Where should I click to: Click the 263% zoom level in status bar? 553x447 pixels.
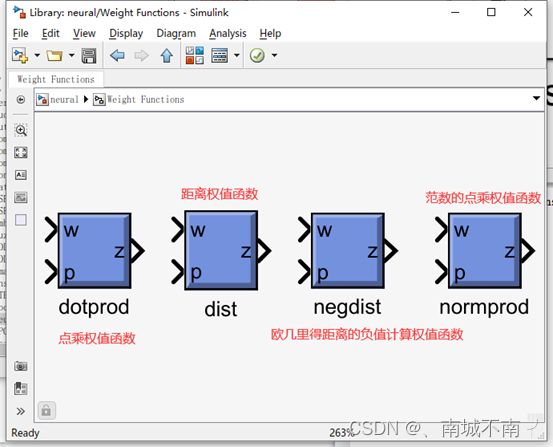pos(340,433)
